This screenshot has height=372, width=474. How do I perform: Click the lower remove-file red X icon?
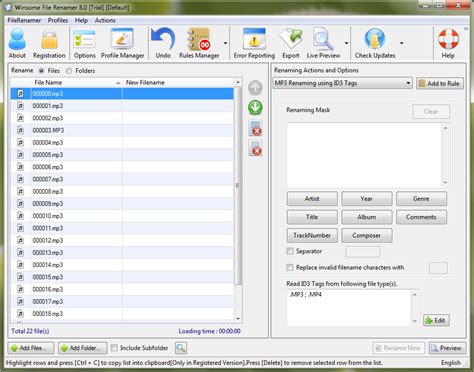coord(255,148)
